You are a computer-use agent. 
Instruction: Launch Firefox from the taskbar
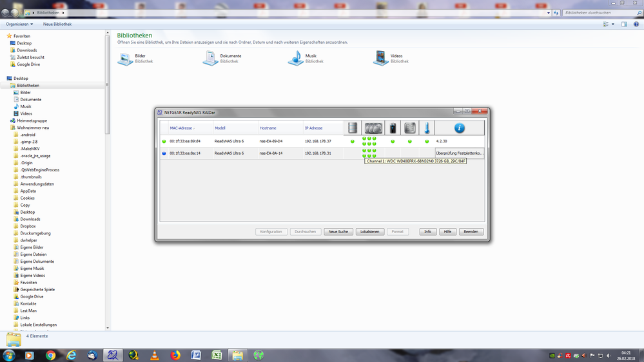click(175, 355)
